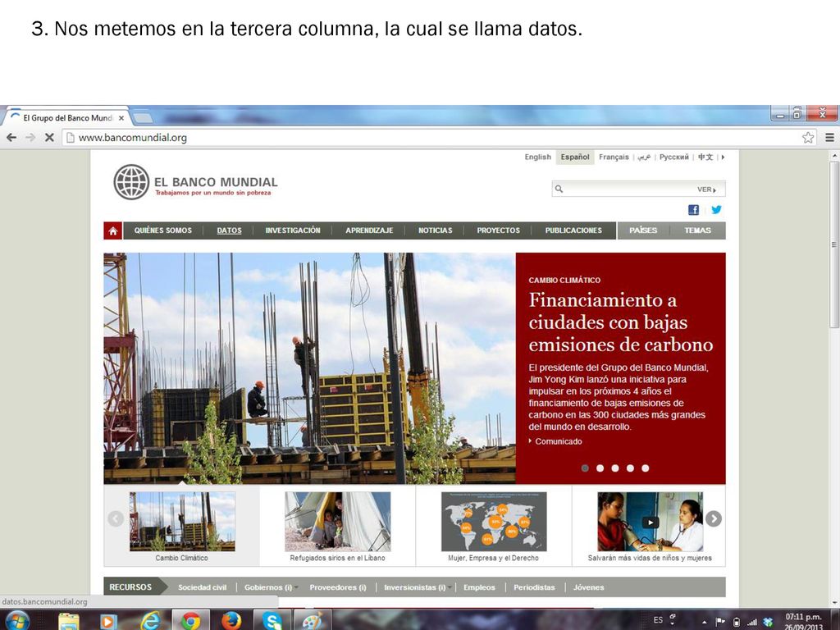
Task: Expand the Inversionistas resources dropdown
Action: pos(450,587)
